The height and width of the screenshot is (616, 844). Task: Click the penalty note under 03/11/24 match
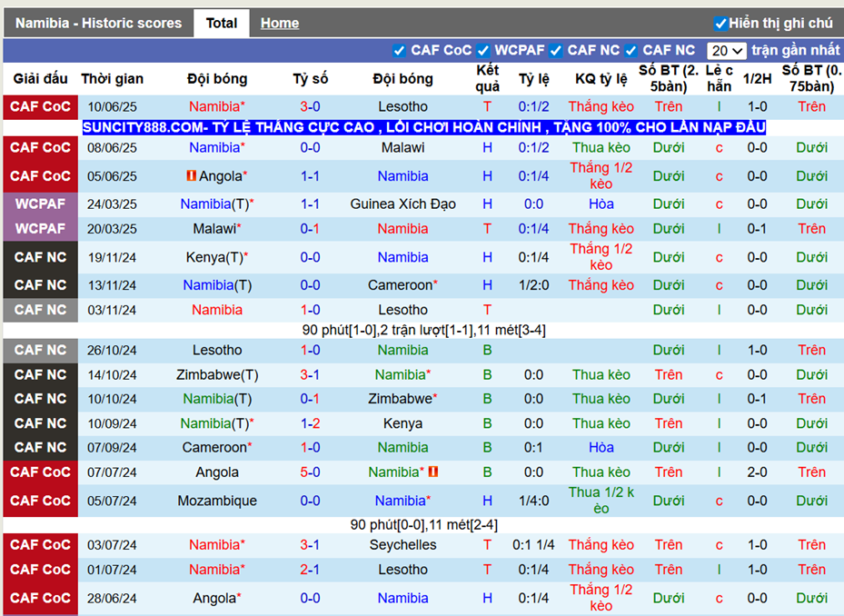[423, 330]
